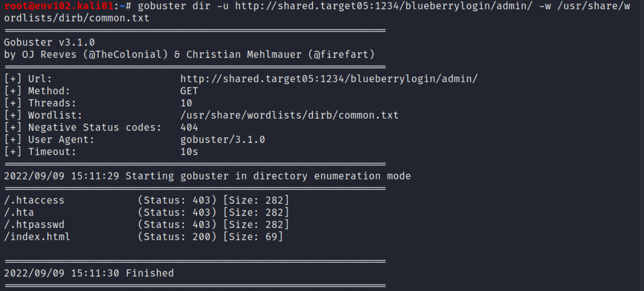Click the @TheColonial author handle
The width and height of the screenshot is (644, 291).
125,54
